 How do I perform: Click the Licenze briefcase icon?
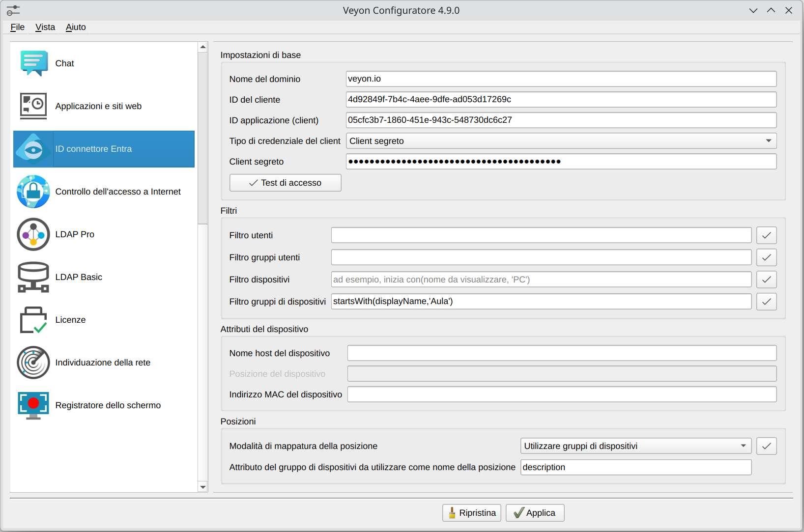[33, 320]
